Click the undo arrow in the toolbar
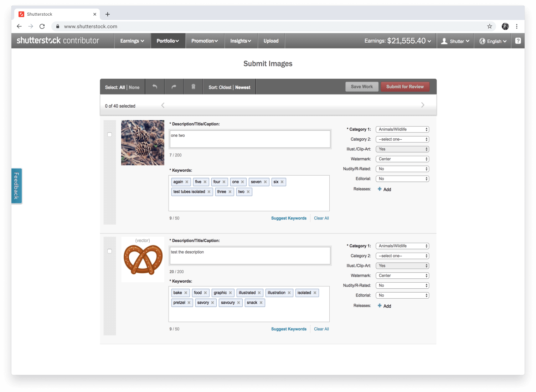The image size is (536, 392). tap(155, 87)
